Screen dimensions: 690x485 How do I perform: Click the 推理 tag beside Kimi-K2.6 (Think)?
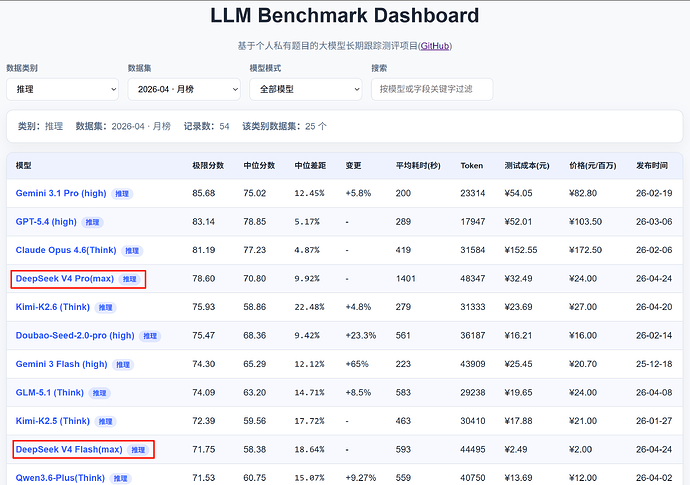(x=106, y=308)
